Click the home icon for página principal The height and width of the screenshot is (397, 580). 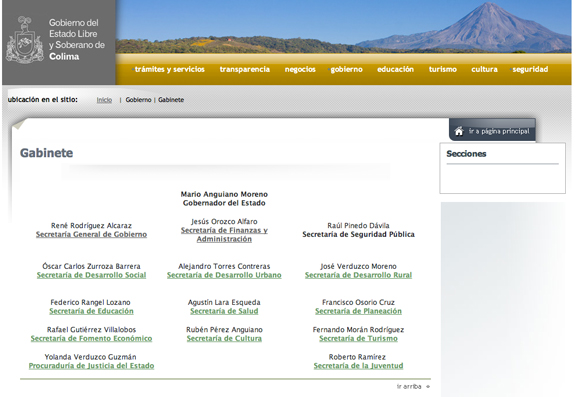click(x=459, y=131)
